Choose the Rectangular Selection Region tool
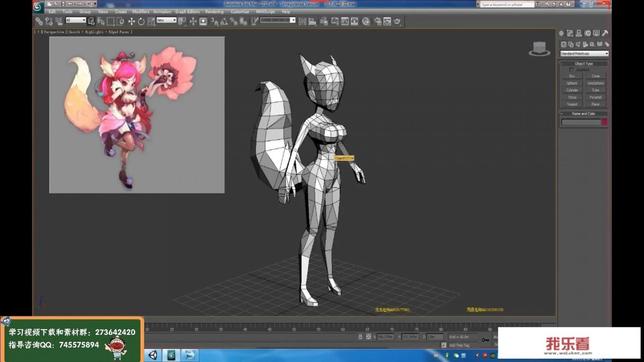Viewport: 644px width, 362px height. pyautogui.click(x=110, y=22)
